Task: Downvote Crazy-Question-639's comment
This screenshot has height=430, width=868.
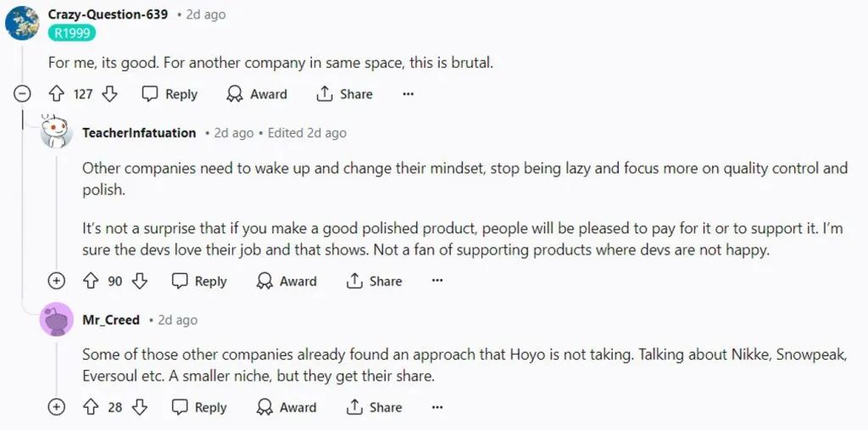Action: [109, 94]
